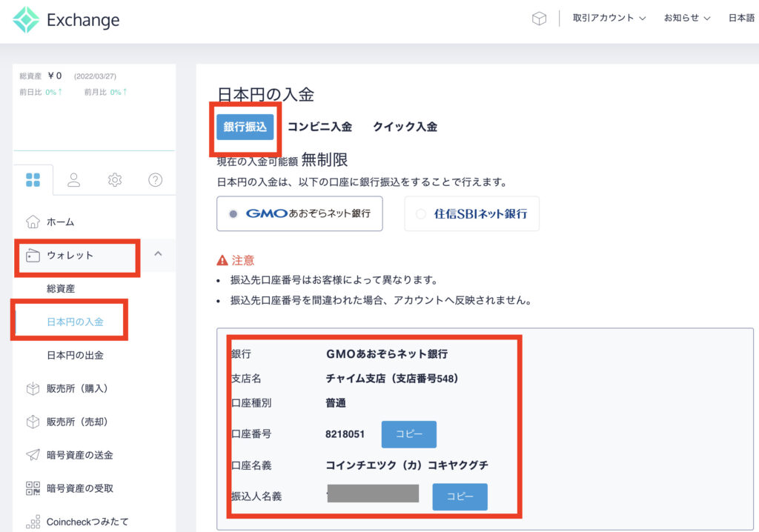Screen dimensions: 759x532
Task: Open the cube icon in header
Action: 539,19
